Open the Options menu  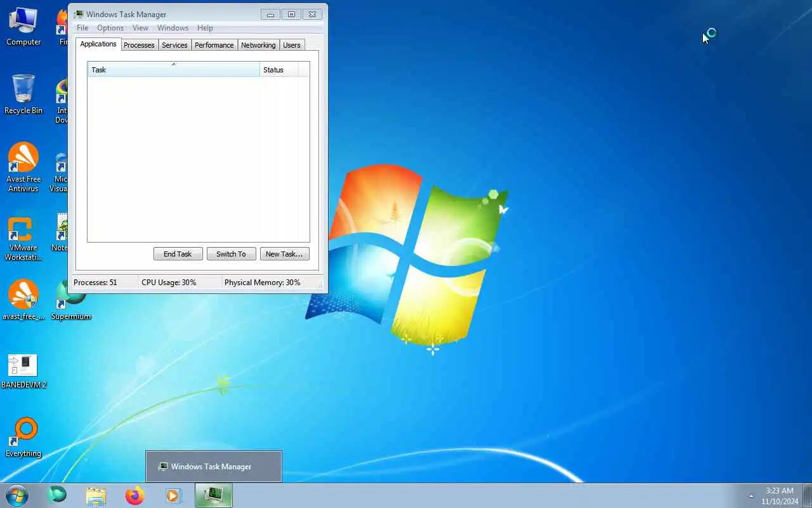pyautogui.click(x=110, y=28)
